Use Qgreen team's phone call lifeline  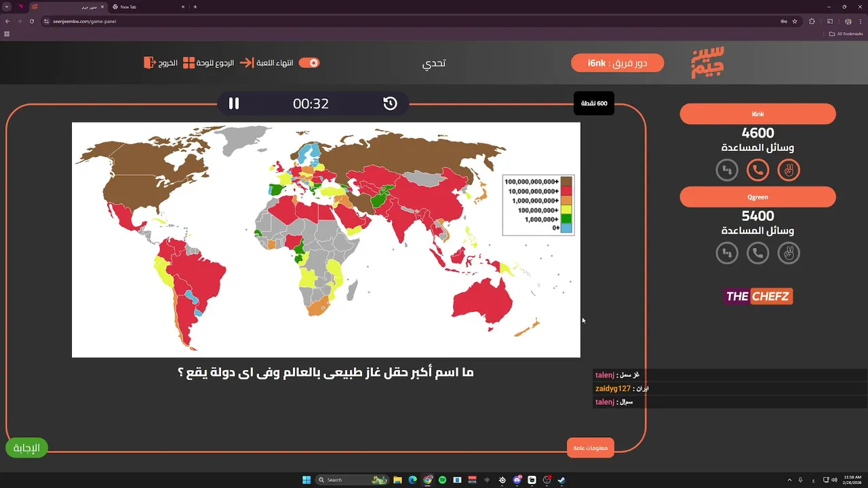(x=757, y=253)
